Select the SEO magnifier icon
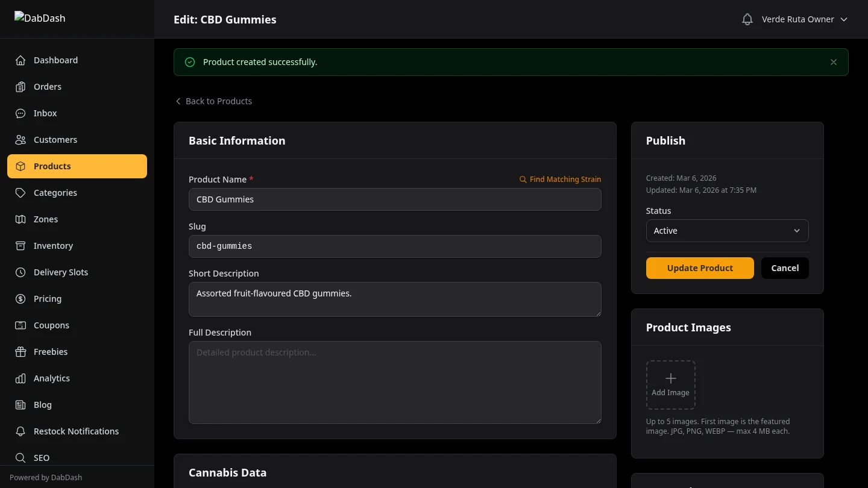Image resolution: width=868 pixels, height=488 pixels. coord(20,458)
